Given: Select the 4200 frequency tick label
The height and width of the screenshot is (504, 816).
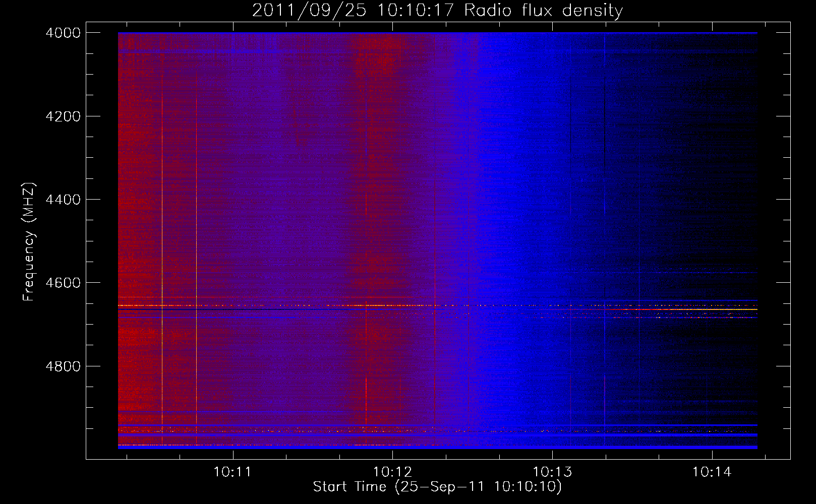Looking at the screenshot, I should click(63, 116).
